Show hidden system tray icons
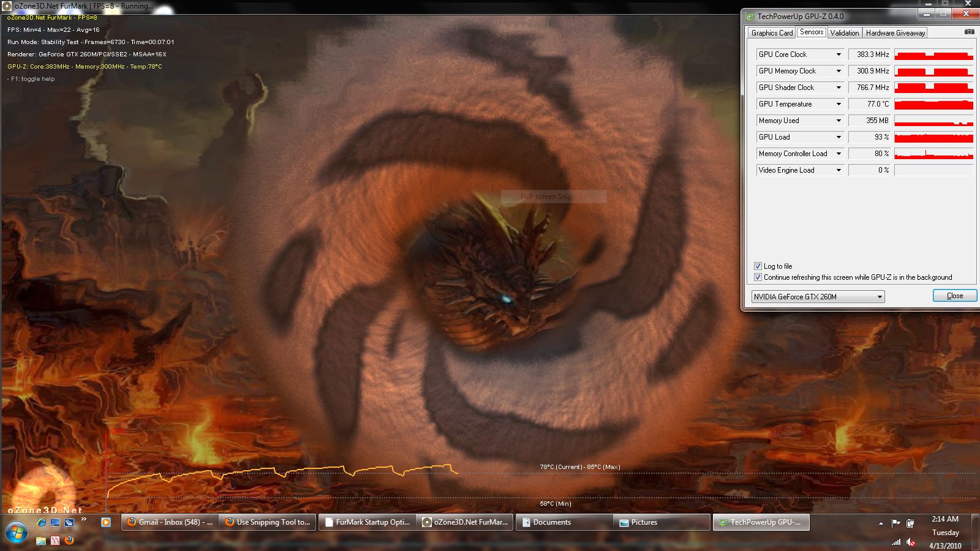Screen dimensions: 980x551 pyautogui.click(x=881, y=523)
